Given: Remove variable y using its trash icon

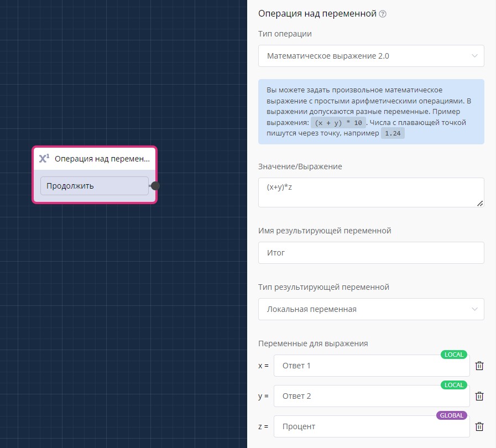Looking at the screenshot, I should click(479, 396).
